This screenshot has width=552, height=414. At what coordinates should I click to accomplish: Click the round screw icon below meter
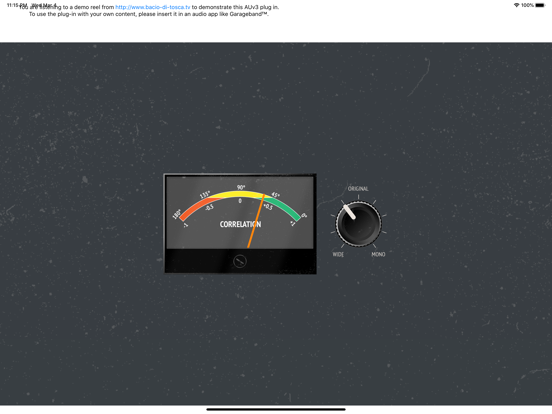[x=240, y=261]
